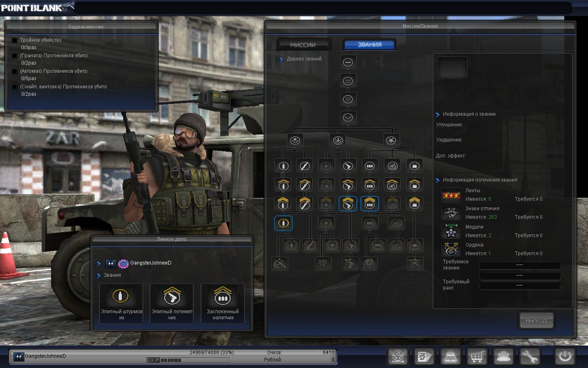
Task: Click the EXP progress bar
Action: point(188,360)
